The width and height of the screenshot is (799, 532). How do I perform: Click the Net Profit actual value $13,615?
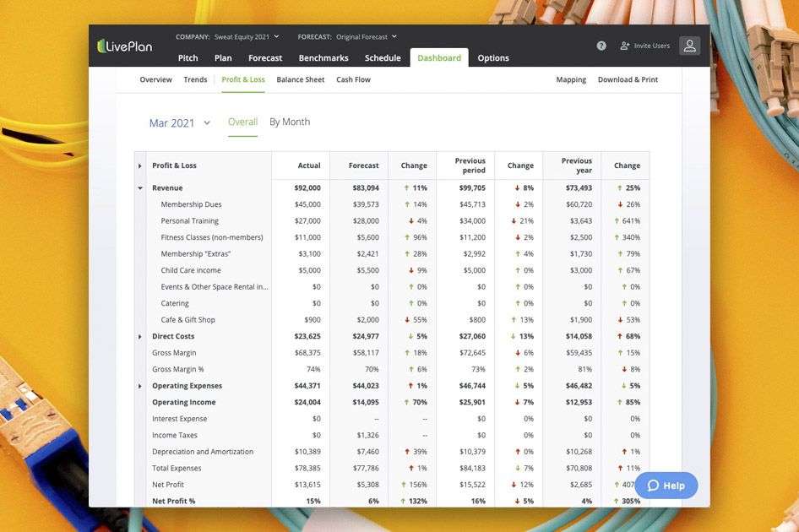[x=307, y=485]
